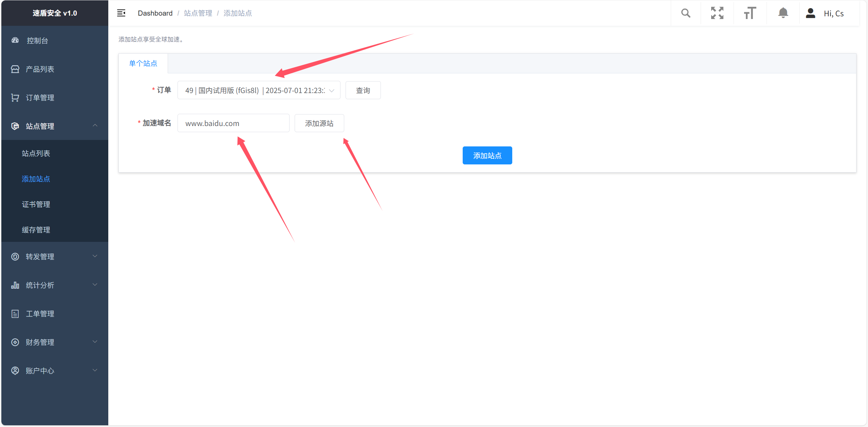Toggle fullscreen with the expand arrows icon
The image size is (868, 427).
click(x=717, y=13)
